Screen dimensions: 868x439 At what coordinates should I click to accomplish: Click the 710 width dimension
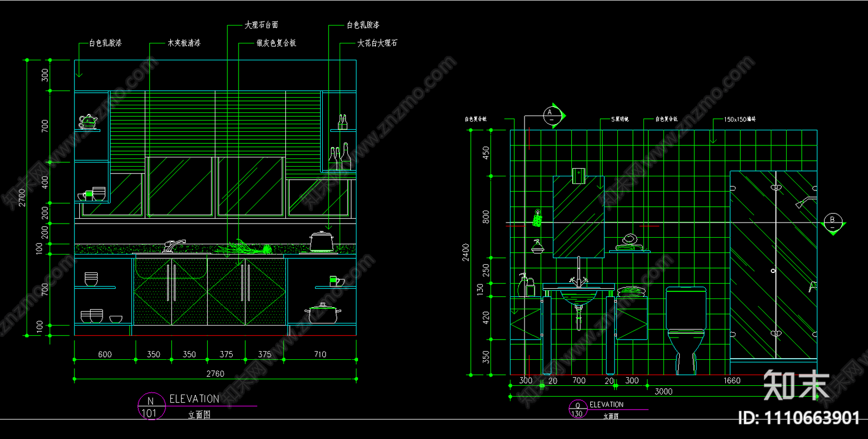coord(320,354)
